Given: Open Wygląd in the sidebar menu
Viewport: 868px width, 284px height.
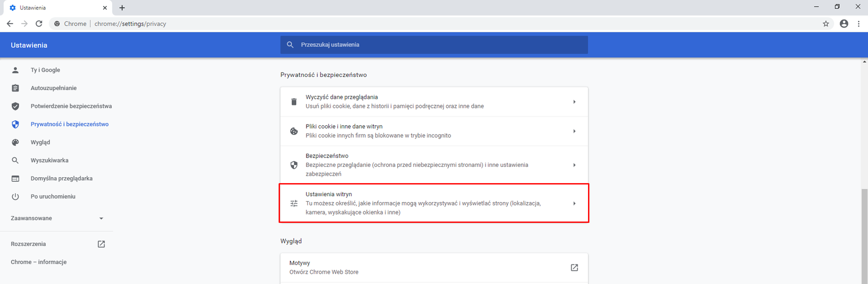Looking at the screenshot, I should click(40, 142).
